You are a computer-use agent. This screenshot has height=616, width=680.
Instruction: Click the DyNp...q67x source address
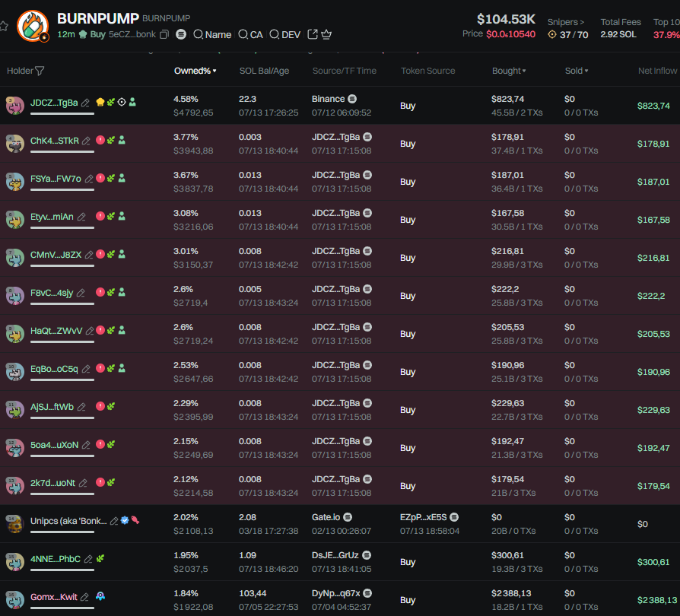tap(336, 593)
